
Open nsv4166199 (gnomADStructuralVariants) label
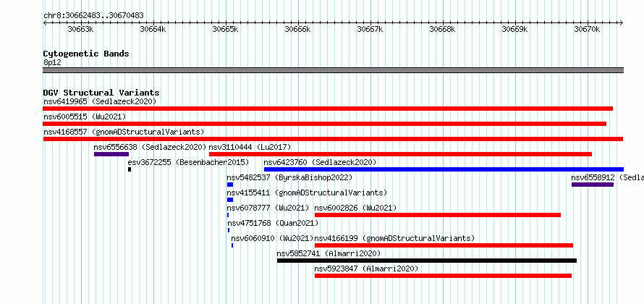(x=394, y=238)
